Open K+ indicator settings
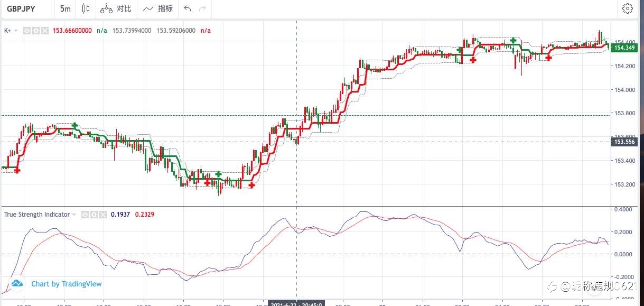 coord(36,31)
